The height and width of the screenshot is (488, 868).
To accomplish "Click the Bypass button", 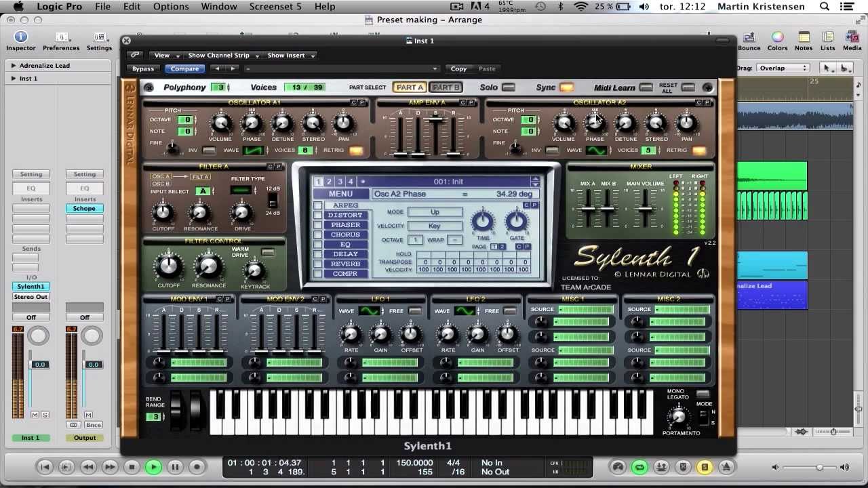I will coord(143,68).
